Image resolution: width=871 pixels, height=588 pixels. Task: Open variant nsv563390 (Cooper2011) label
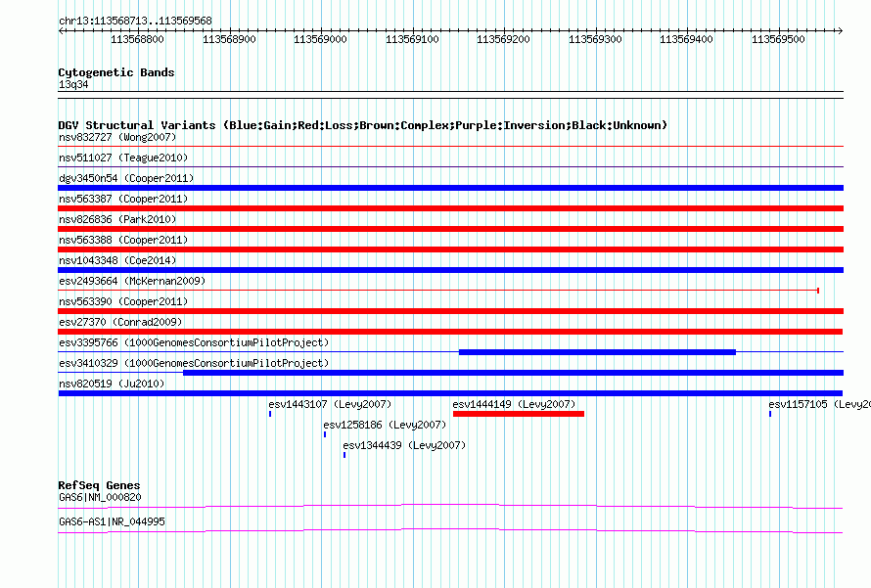pos(123,301)
